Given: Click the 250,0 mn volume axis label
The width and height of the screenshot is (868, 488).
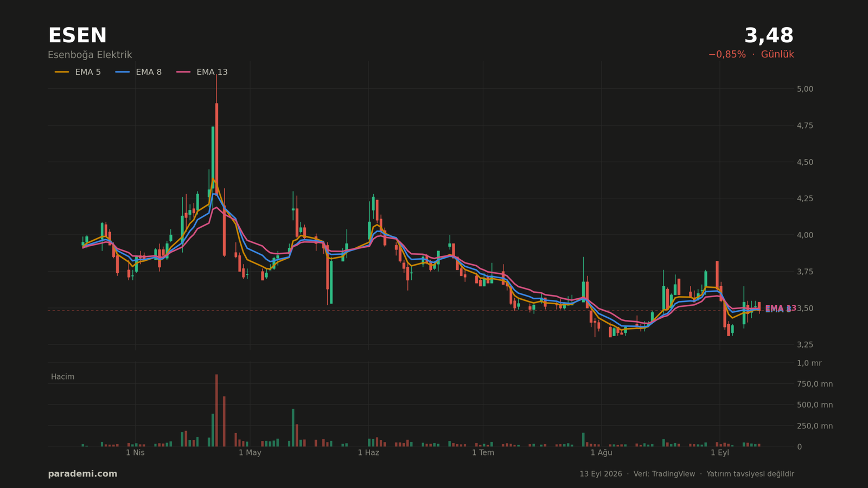Looking at the screenshot, I should click(x=814, y=426).
